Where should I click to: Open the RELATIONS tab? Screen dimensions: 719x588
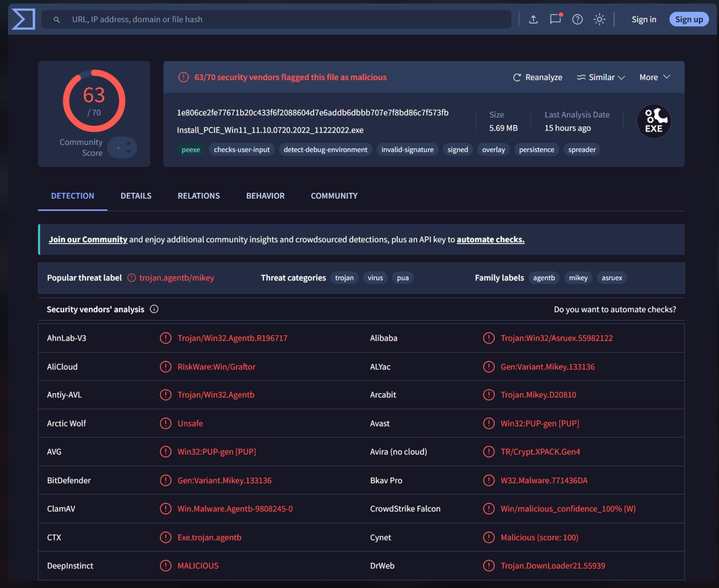coord(199,196)
